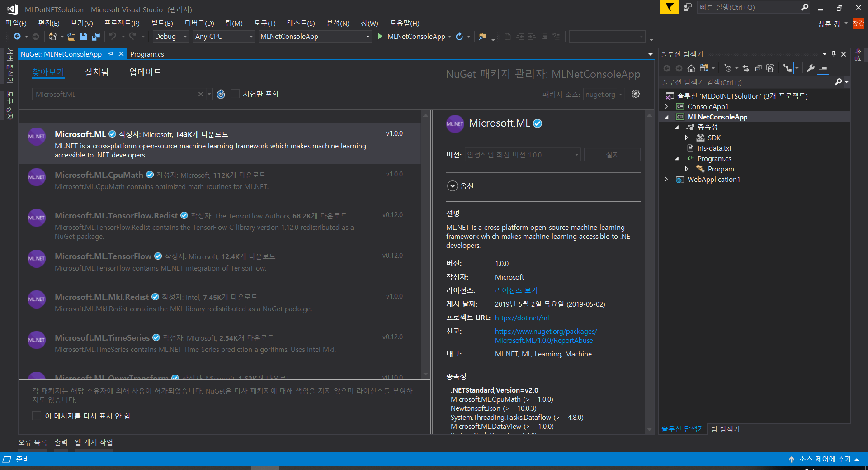Sync with Active Document in Solution Explorer
Viewport: 868px width, 470px height.
pos(746,68)
